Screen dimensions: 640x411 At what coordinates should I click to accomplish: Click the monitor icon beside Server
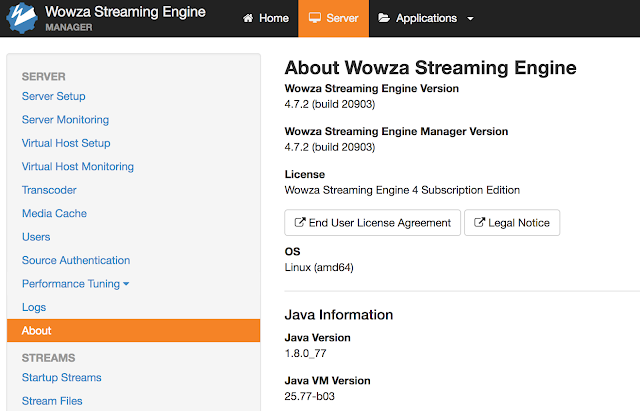coord(315,18)
